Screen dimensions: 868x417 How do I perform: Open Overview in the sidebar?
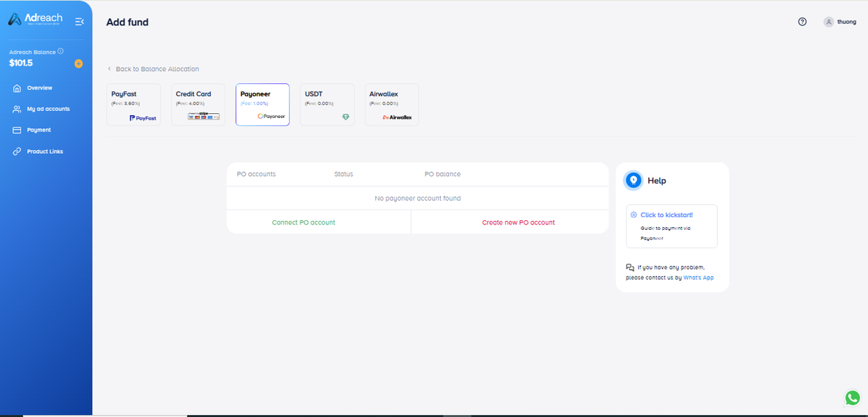[39, 88]
